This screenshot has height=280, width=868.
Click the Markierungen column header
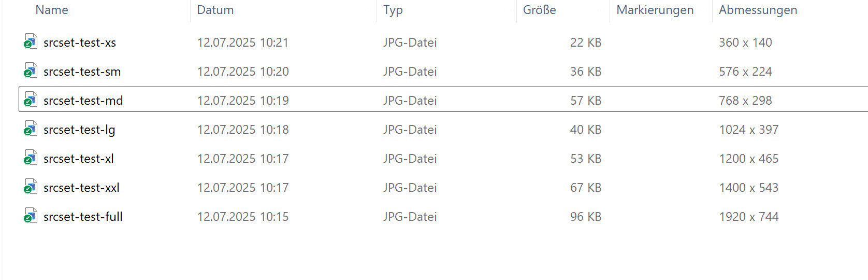655,10
